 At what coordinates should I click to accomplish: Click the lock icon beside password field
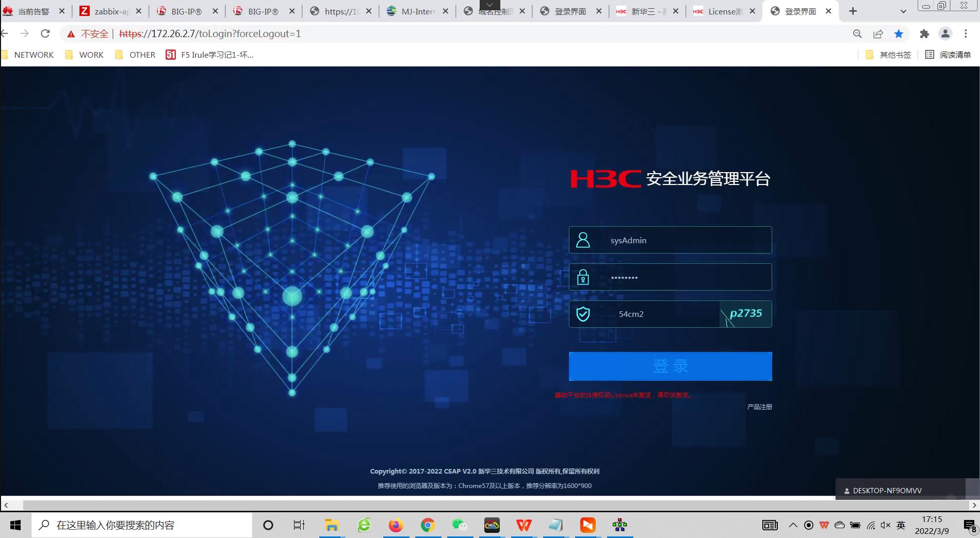click(x=583, y=277)
